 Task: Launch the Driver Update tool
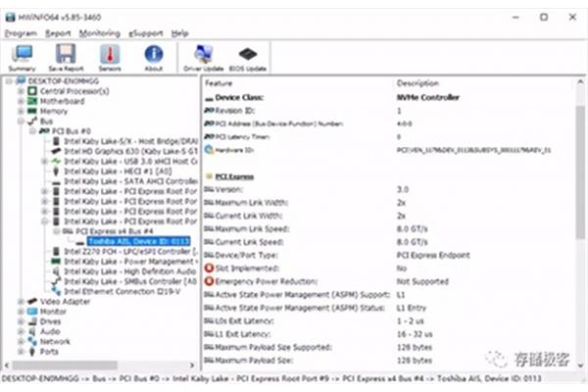(204, 58)
